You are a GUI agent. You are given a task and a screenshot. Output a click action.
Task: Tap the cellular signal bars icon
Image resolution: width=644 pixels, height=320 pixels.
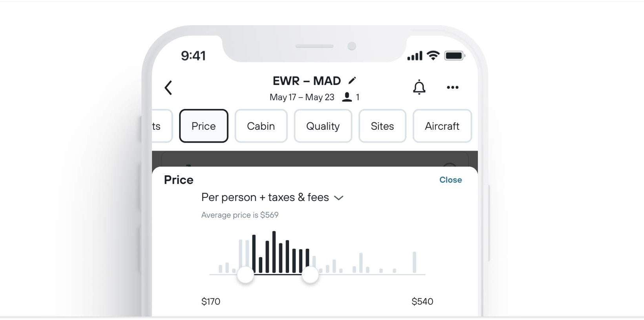click(x=415, y=55)
